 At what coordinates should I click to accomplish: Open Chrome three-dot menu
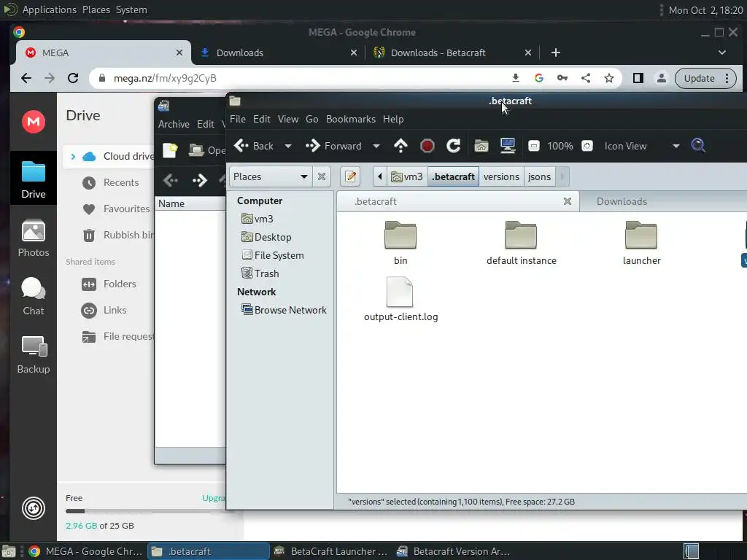[x=727, y=78]
